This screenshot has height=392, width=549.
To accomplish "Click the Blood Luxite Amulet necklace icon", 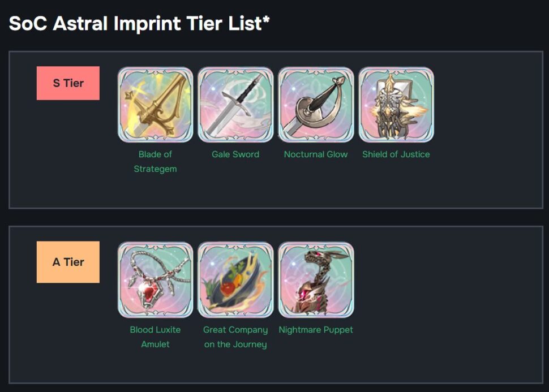I will [x=155, y=280].
